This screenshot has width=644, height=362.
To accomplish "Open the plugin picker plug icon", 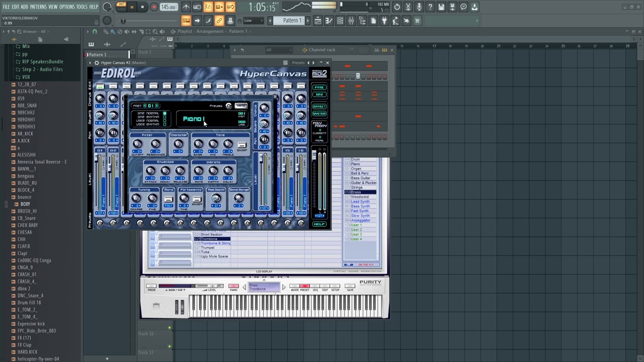I will point(384,21).
